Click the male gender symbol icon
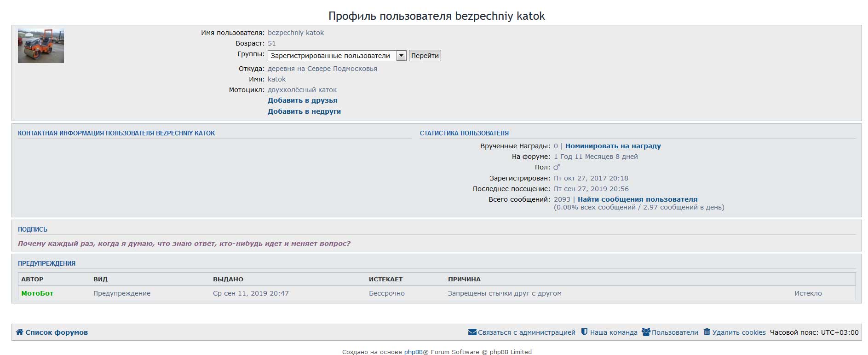The width and height of the screenshot is (868, 355). [557, 167]
